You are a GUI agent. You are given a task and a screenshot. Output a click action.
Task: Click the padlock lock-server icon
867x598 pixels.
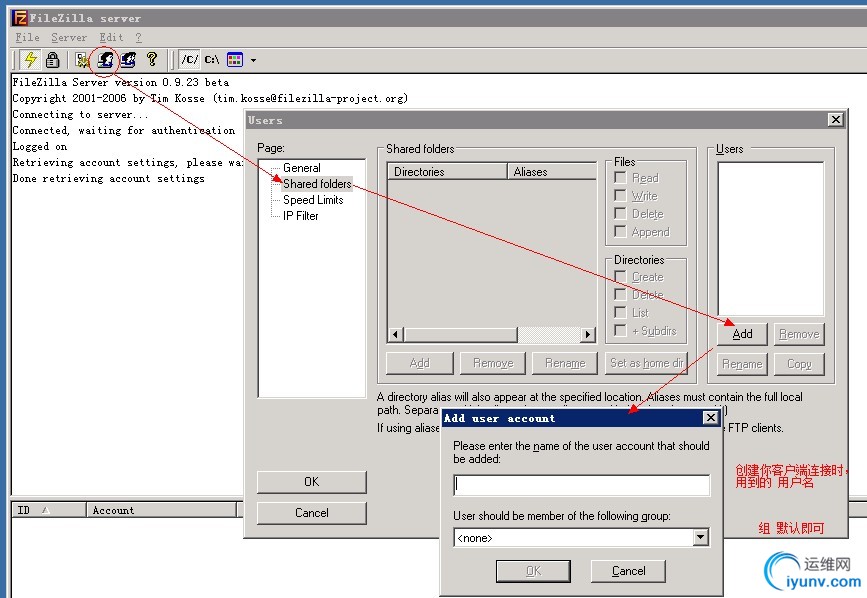[x=53, y=59]
